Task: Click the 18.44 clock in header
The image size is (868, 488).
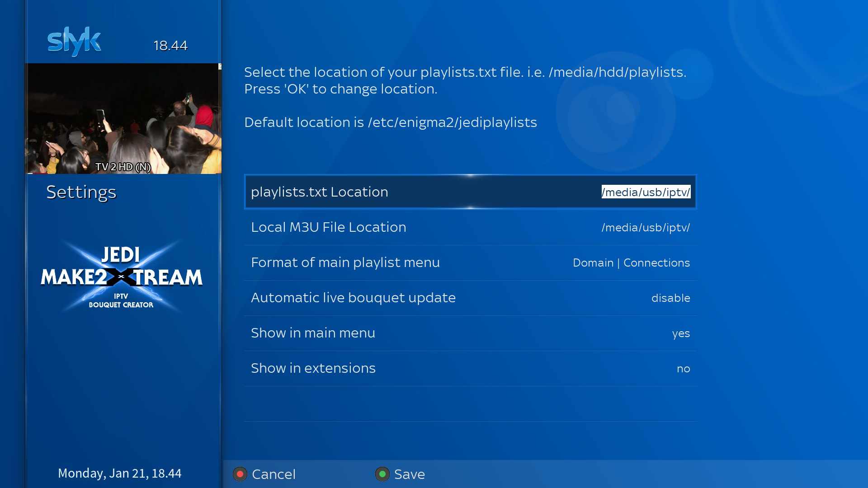Action: 170,46
